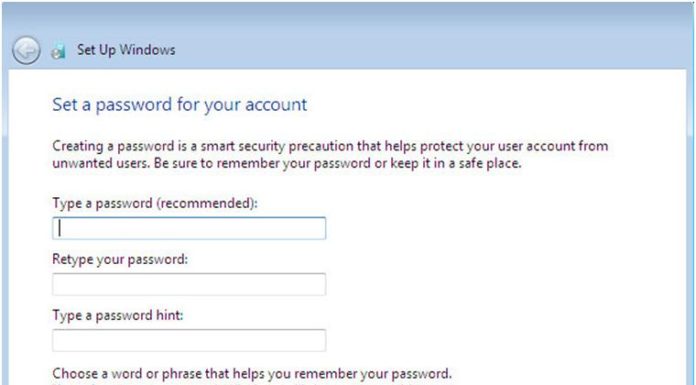
Task: Click the 'Choose a word or phrase' help text
Action: pos(252,373)
